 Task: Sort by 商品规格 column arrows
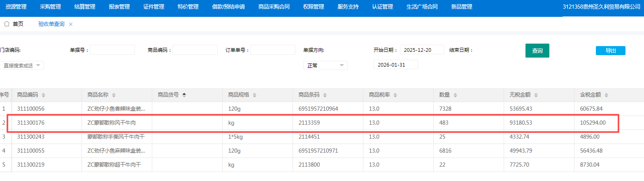pyautogui.click(x=255, y=95)
